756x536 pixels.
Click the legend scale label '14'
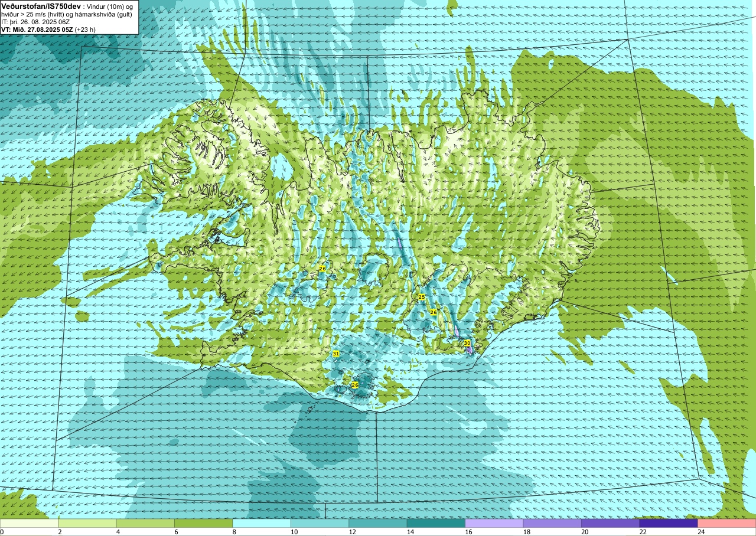tap(410, 532)
